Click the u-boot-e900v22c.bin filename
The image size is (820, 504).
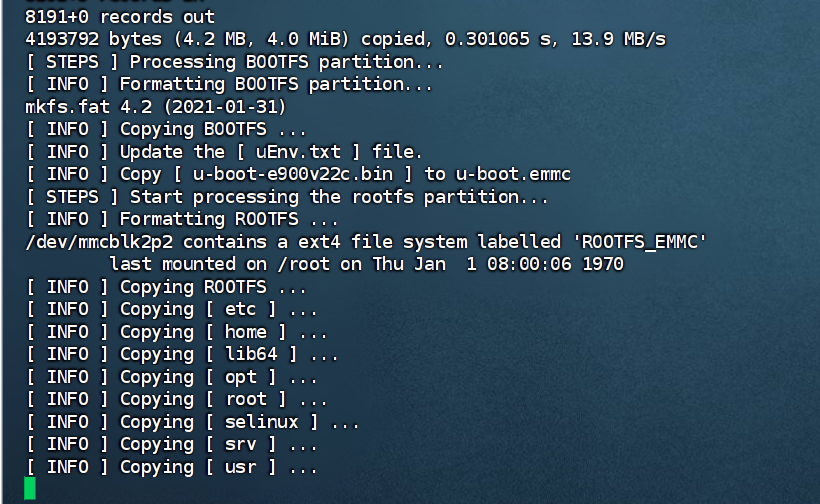308,174
